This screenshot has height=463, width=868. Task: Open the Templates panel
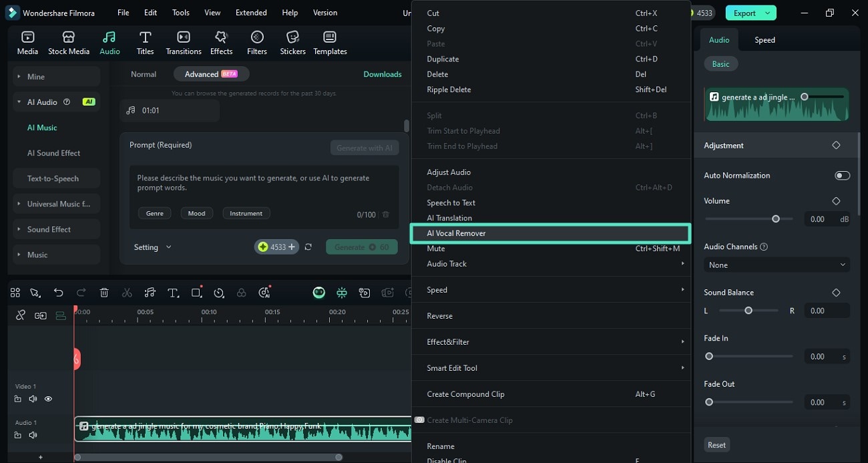(x=330, y=43)
